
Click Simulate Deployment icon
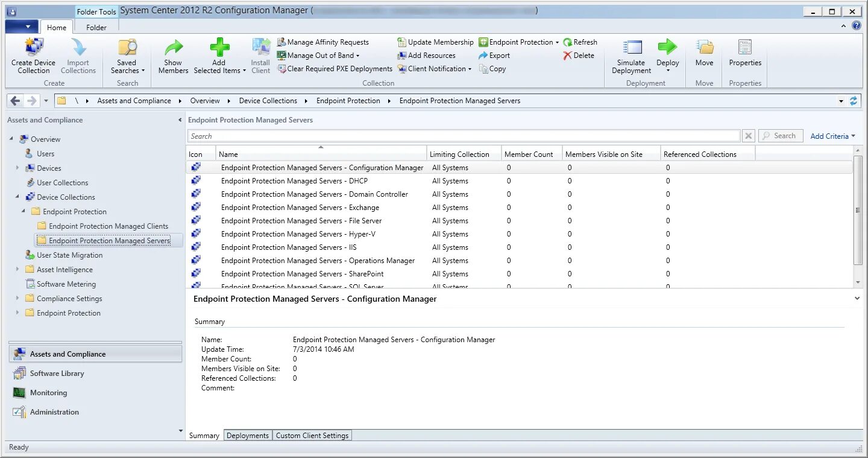click(x=632, y=48)
